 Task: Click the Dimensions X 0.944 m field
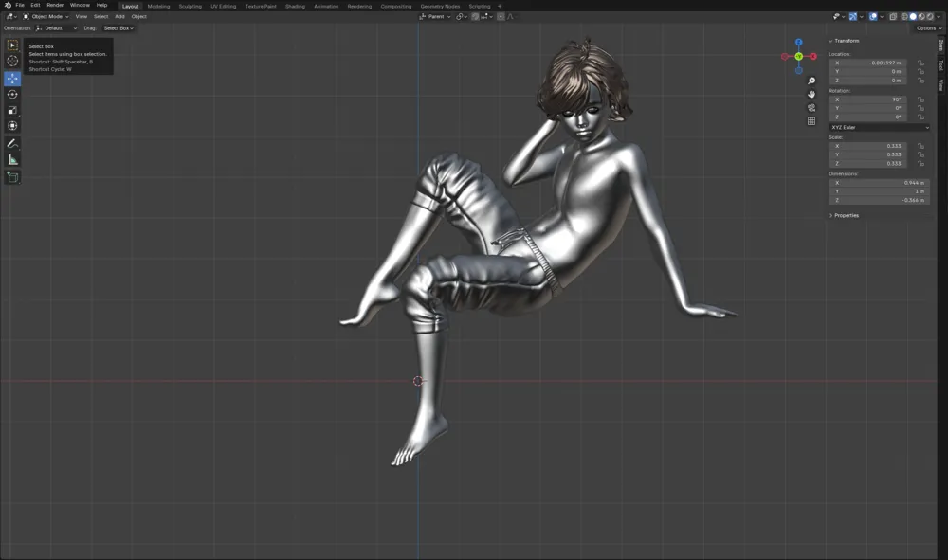pos(879,183)
